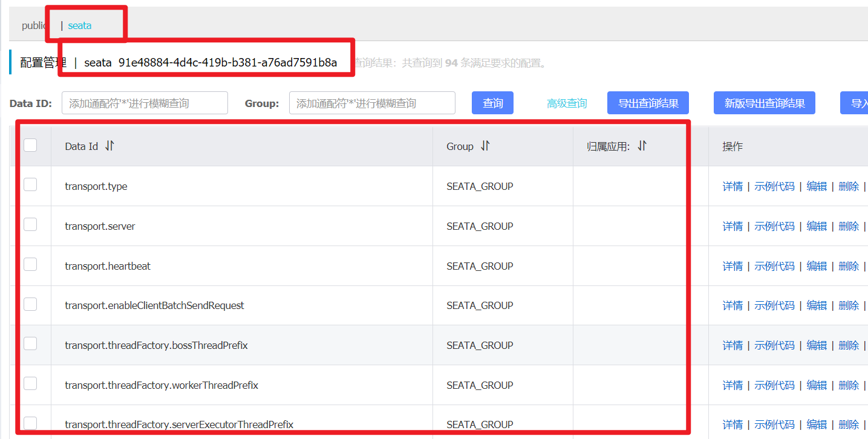
Task: Open 详情 for transport.enableClientBatchSendRequest
Action: [x=733, y=305]
